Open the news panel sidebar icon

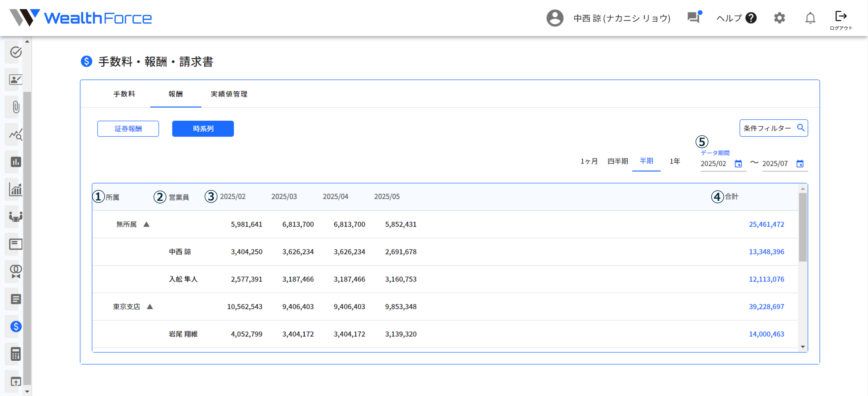coord(16,244)
